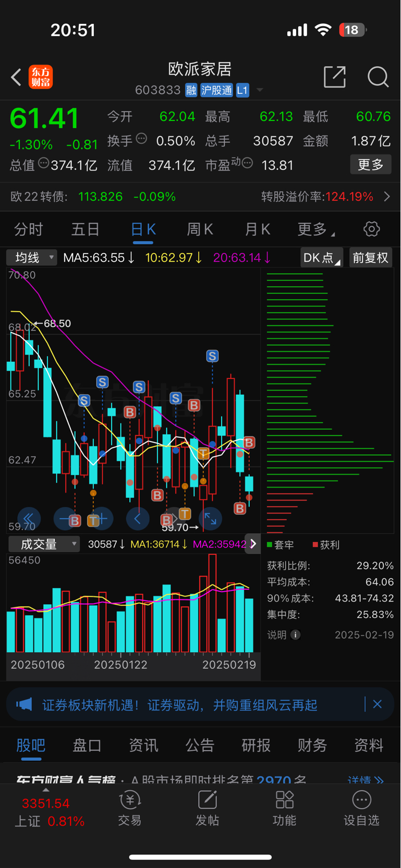Image resolution: width=401 pixels, height=868 pixels.
Task: Open the 前复权 adjustment selector
Action: (370, 258)
